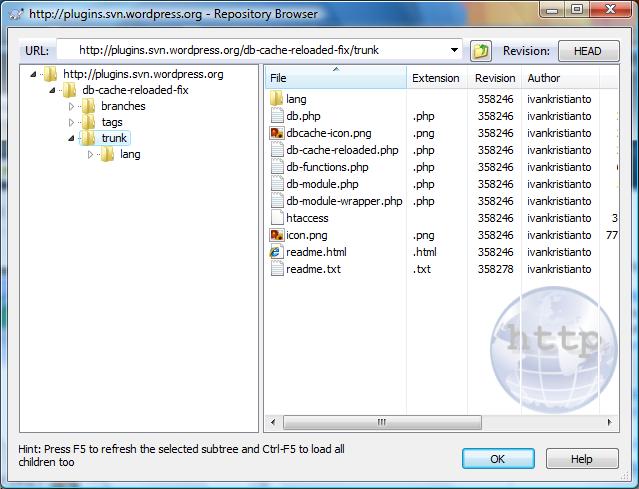
Task: Expand the tags tree node
Action: tap(71, 122)
